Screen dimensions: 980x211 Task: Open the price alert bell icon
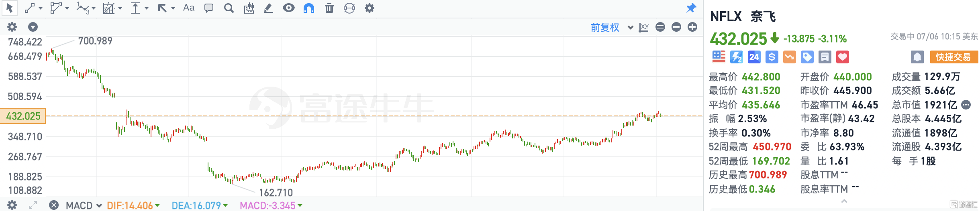[917, 57]
